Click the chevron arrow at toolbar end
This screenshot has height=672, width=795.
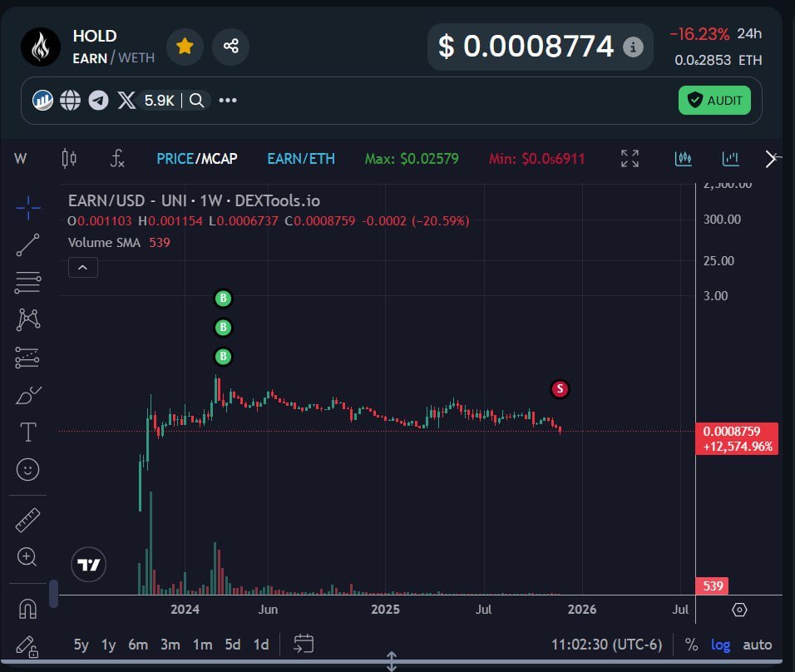pos(772,159)
